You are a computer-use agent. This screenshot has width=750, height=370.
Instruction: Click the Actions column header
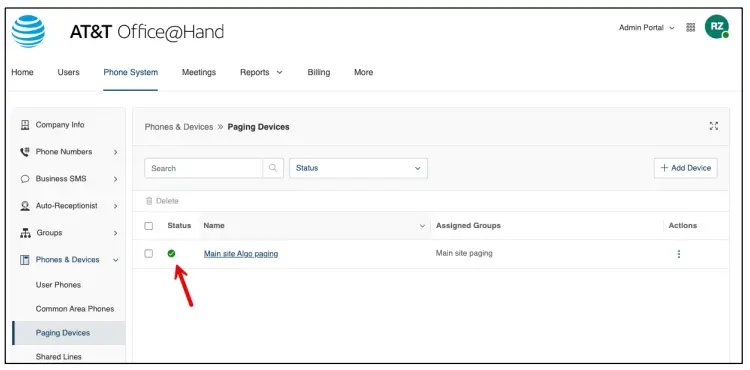tap(683, 226)
